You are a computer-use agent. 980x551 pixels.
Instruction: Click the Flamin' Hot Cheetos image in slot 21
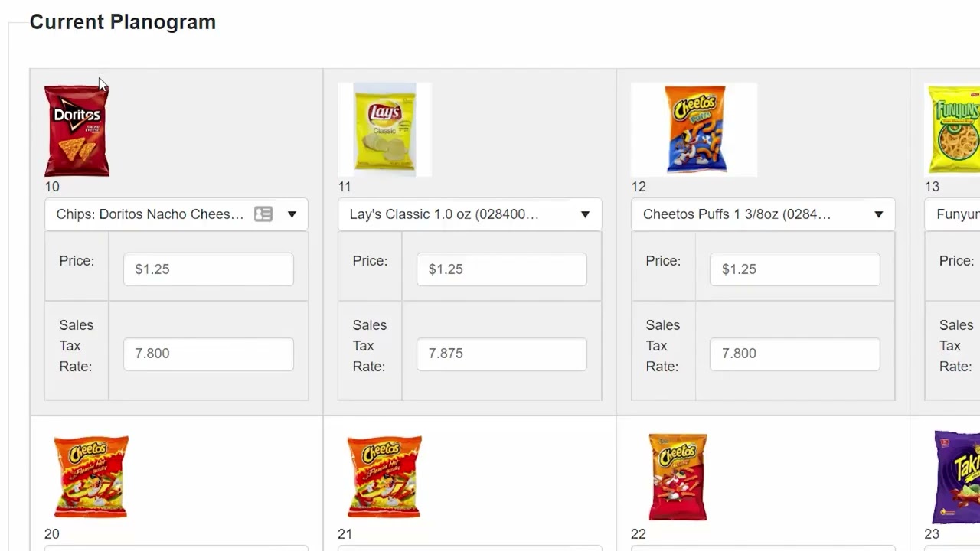pyautogui.click(x=384, y=476)
